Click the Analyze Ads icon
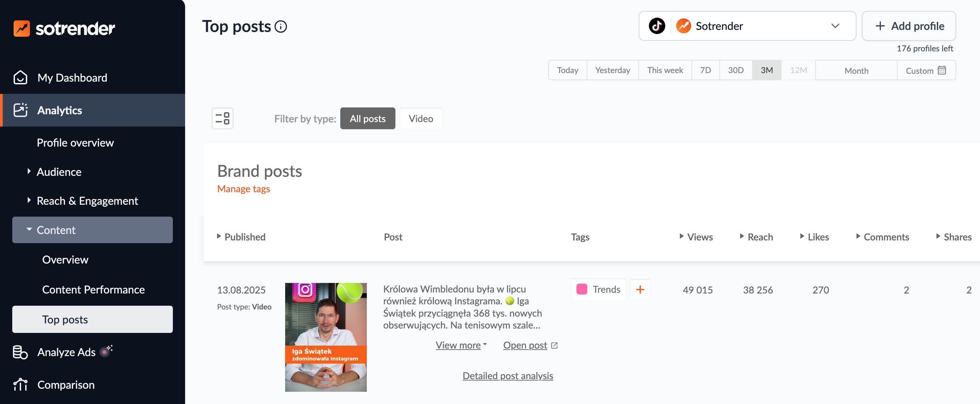This screenshot has width=980, height=404. click(20, 352)
